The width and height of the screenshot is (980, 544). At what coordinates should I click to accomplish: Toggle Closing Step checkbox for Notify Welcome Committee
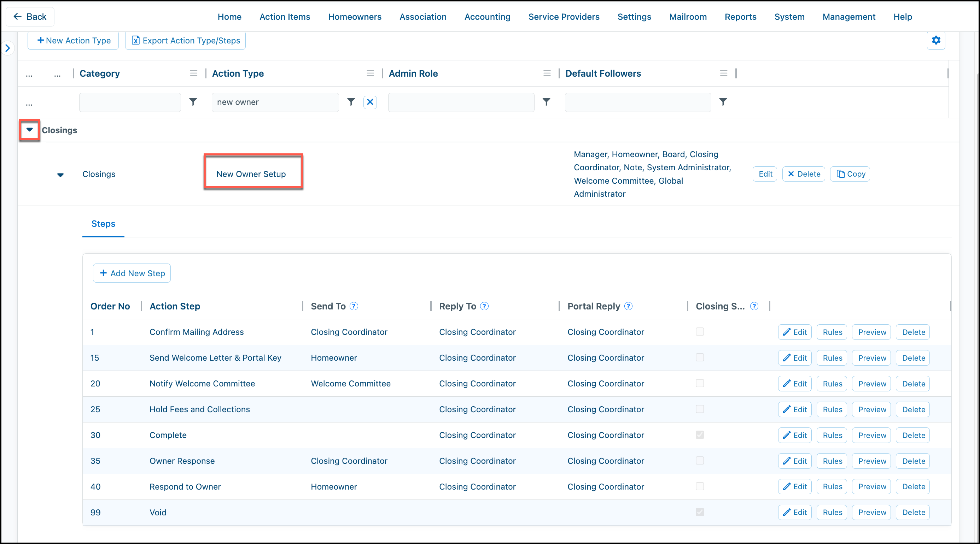(x=699, y=384)
